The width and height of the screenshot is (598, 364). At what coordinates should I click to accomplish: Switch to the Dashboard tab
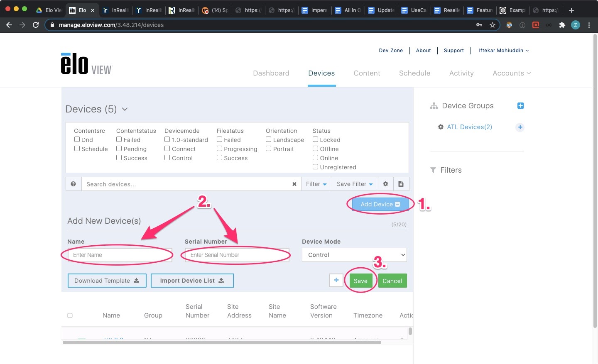271,73
